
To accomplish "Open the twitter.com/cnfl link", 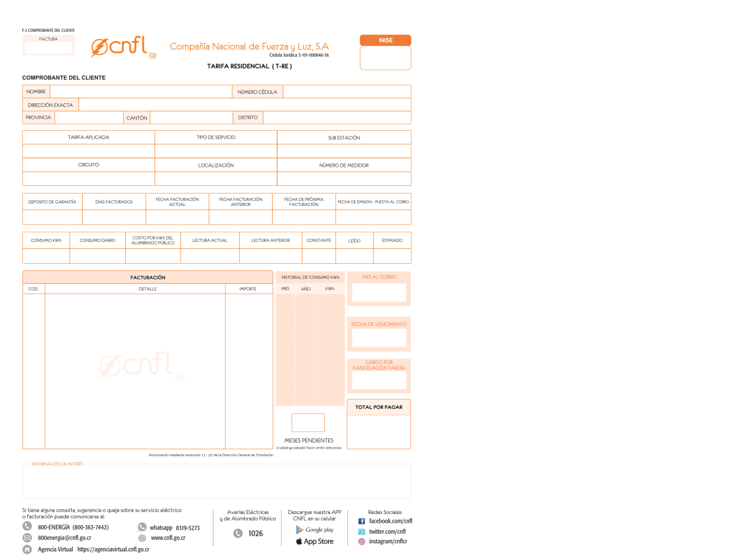I will [387, 531].
